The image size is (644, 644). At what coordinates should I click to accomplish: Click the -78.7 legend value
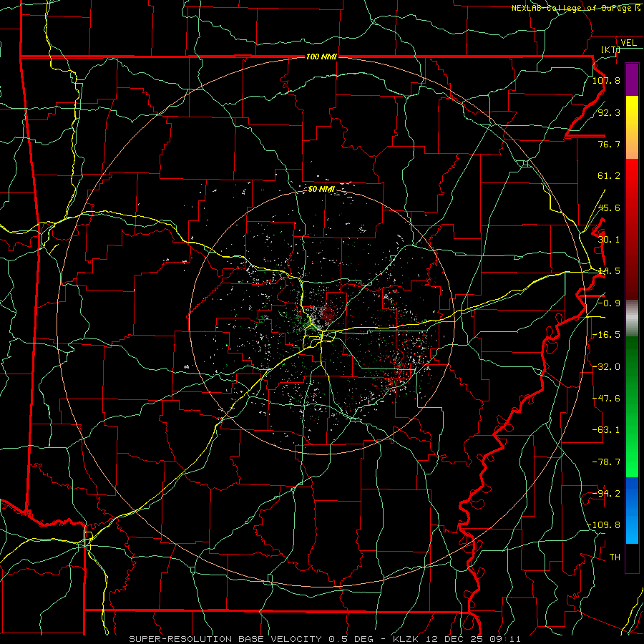(x=606, y=462)
